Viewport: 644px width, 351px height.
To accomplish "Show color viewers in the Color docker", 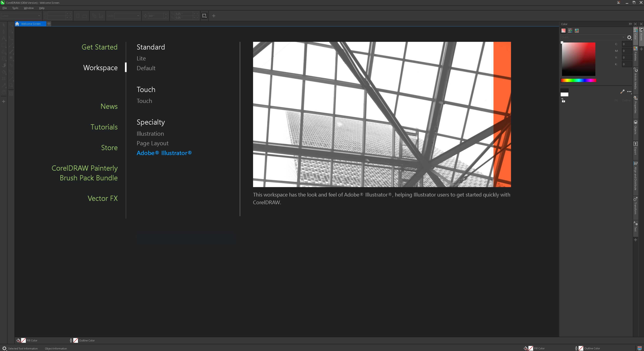I will 563,31.
